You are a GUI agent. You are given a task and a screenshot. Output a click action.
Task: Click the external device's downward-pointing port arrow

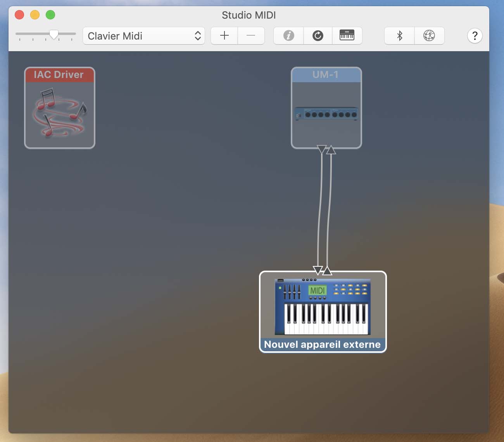point(318,270)
